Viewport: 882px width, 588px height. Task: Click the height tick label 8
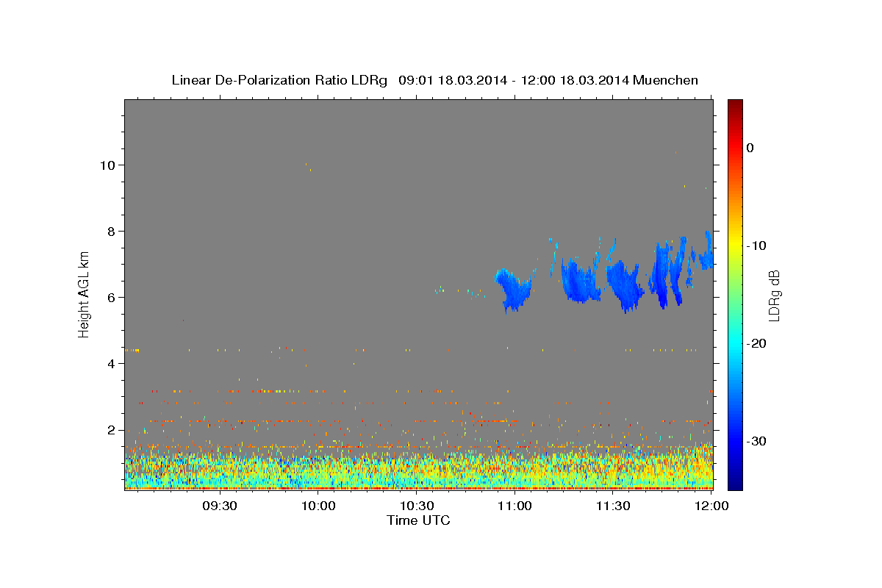click(112, 232)
